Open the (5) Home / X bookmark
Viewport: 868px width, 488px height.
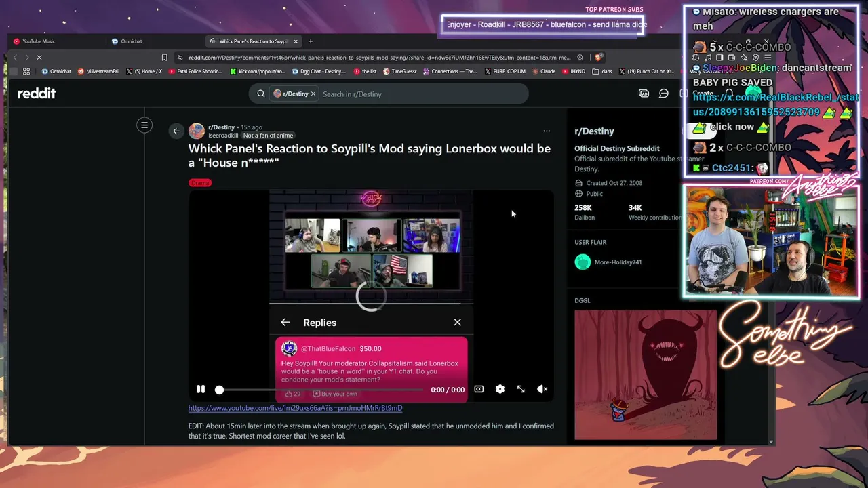point(144,71)
